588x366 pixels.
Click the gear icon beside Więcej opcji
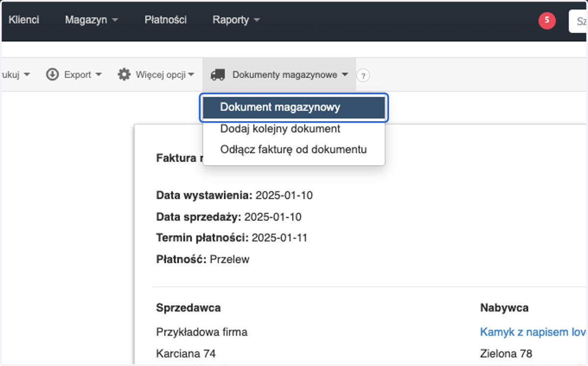tap(124, 75)
